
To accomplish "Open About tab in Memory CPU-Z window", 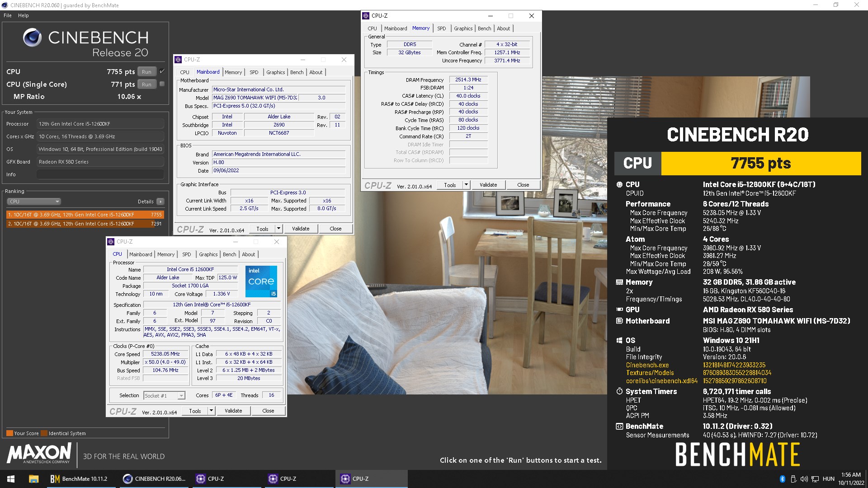I will 504,28.
